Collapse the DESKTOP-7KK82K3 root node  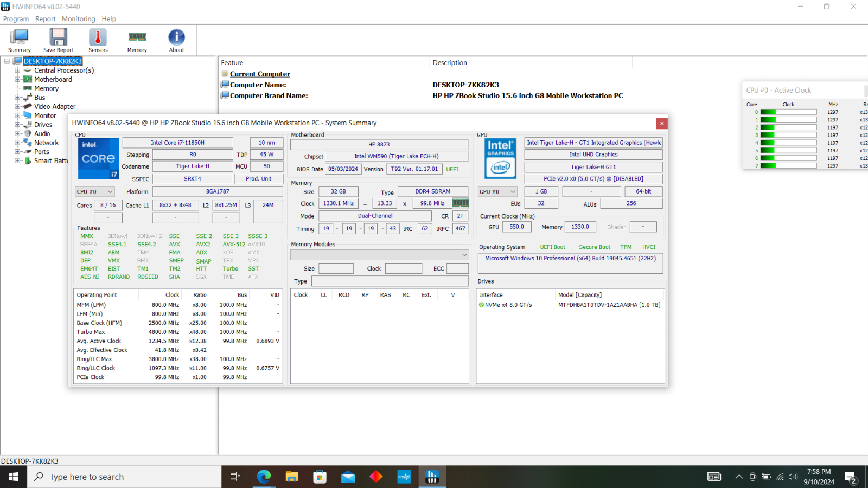(8, 61)
